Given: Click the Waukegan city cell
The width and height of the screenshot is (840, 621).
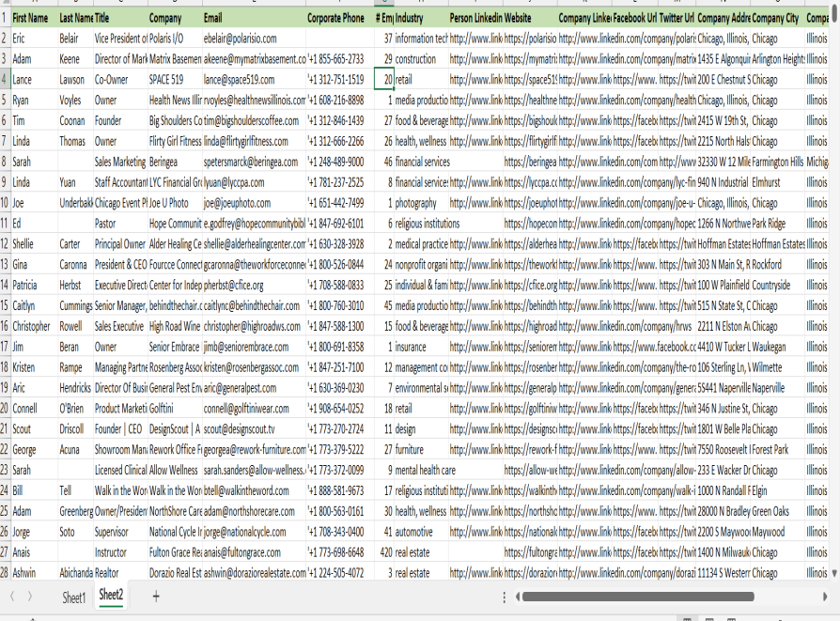Looking at the screenshot, I should pos(778,347).
